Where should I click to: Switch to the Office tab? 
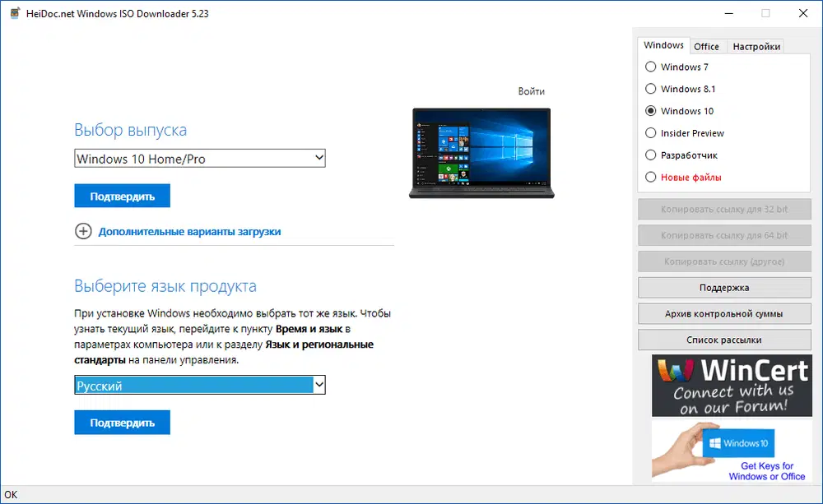pyautogui.click(x=707, y=46)
